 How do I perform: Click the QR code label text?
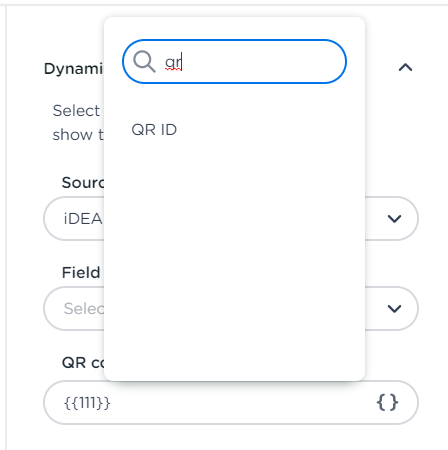click(83, 363)
